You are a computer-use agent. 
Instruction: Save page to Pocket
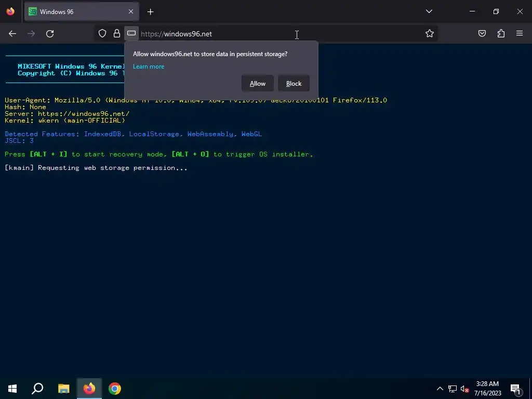(x=482, y=33)
